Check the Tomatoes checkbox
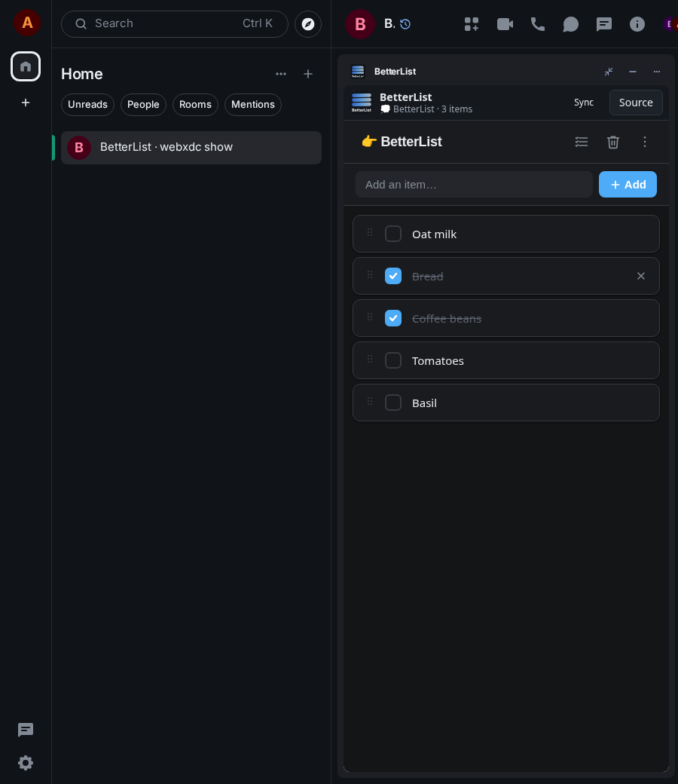Viewport: 678px width, 784px height. click(x=393, y=360)
